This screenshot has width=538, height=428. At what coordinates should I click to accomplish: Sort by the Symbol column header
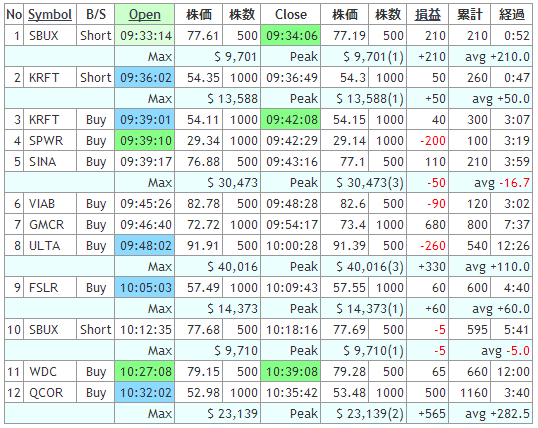(x=50, y=15)
